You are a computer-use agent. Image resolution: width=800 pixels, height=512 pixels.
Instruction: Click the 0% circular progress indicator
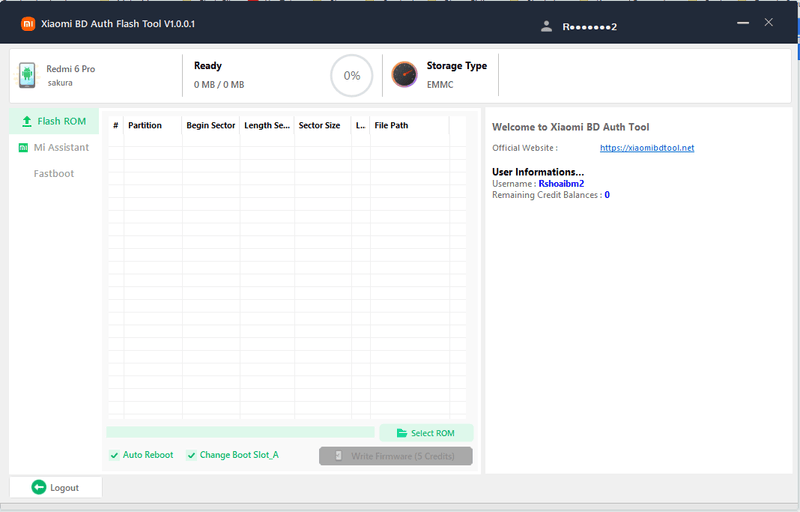(352, 75)
